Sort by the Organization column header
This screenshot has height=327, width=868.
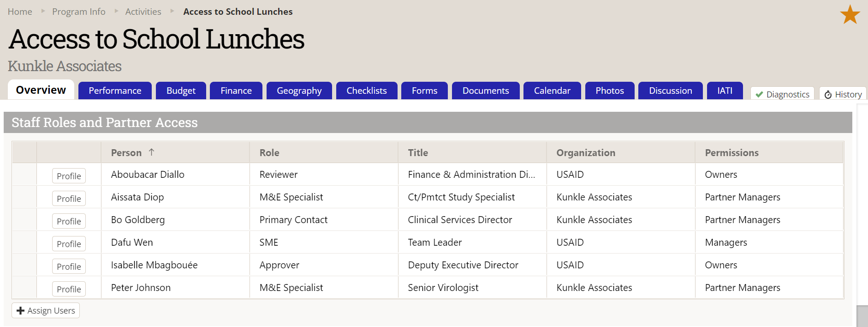point(585,153)
